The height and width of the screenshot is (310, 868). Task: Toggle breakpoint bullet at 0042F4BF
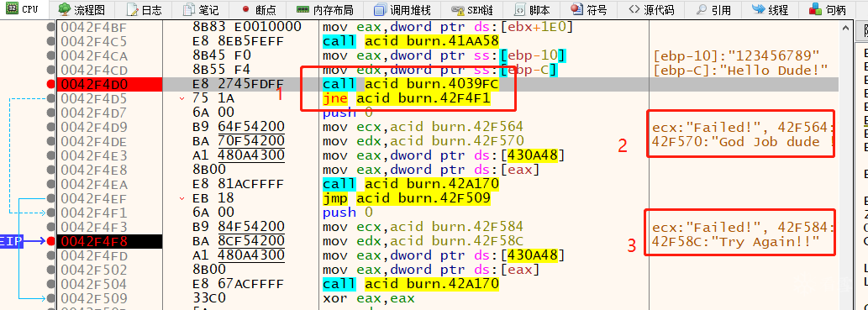[51, 27]
